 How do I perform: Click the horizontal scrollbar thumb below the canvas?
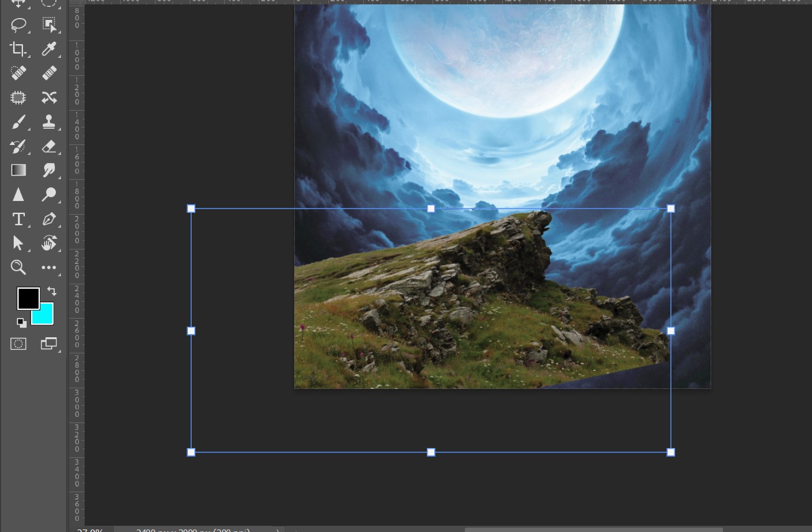click(x=594, y=530)
